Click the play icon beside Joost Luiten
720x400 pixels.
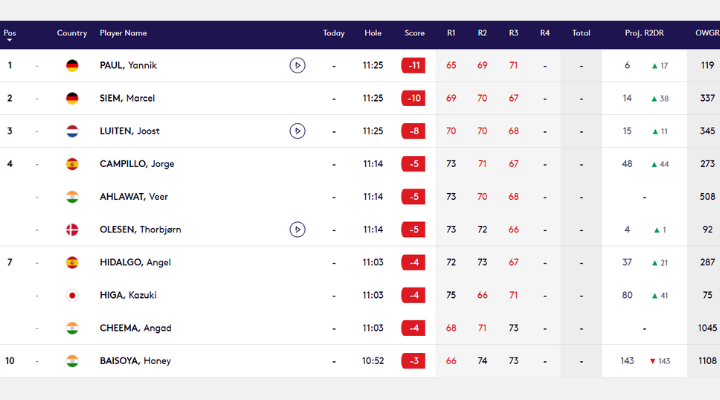tap(297, 131)
